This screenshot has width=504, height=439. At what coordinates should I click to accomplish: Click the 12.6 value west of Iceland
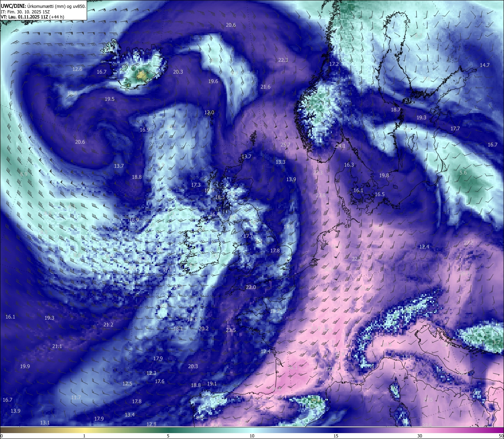(x=78, y=69)
